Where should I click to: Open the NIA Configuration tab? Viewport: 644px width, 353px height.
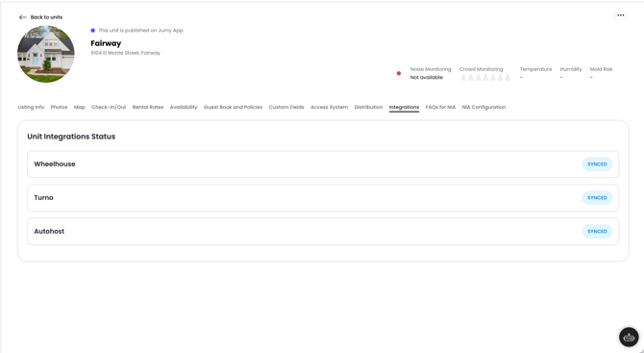[483, 108]
